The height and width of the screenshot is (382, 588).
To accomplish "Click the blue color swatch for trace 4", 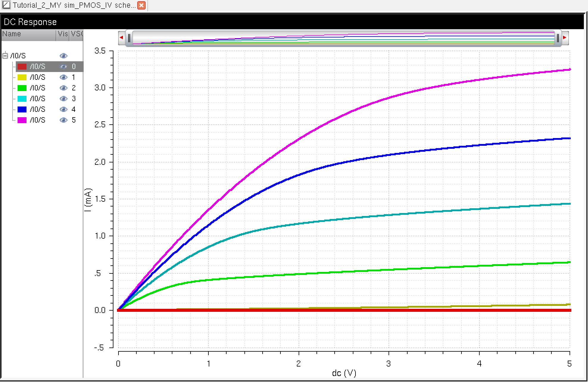I will click(x=22, y=109).
